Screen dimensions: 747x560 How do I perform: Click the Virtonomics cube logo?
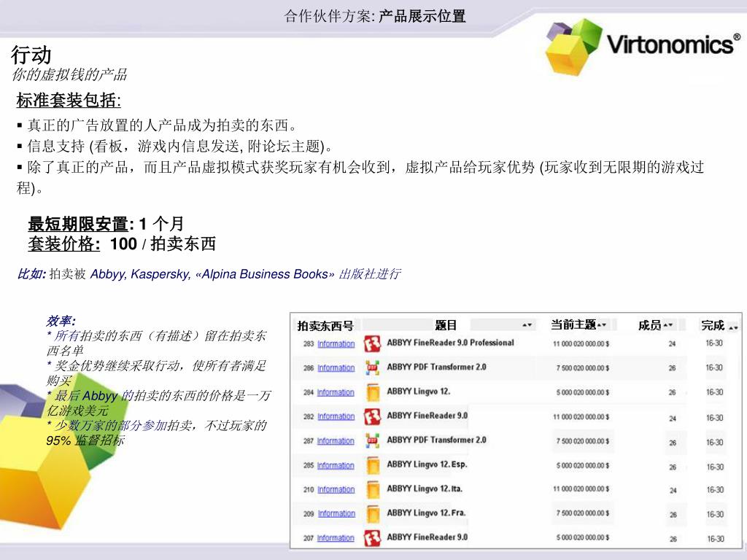click(x=573, y=47)
